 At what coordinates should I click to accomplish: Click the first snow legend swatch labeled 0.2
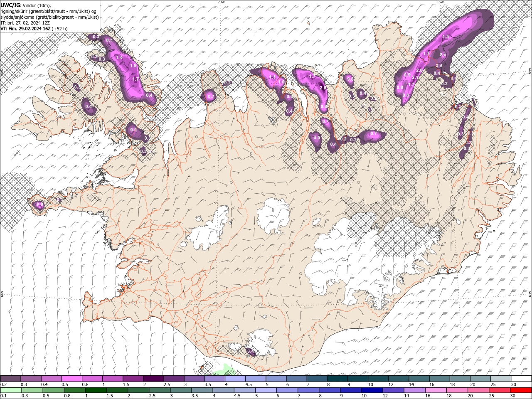coord(10,379)
